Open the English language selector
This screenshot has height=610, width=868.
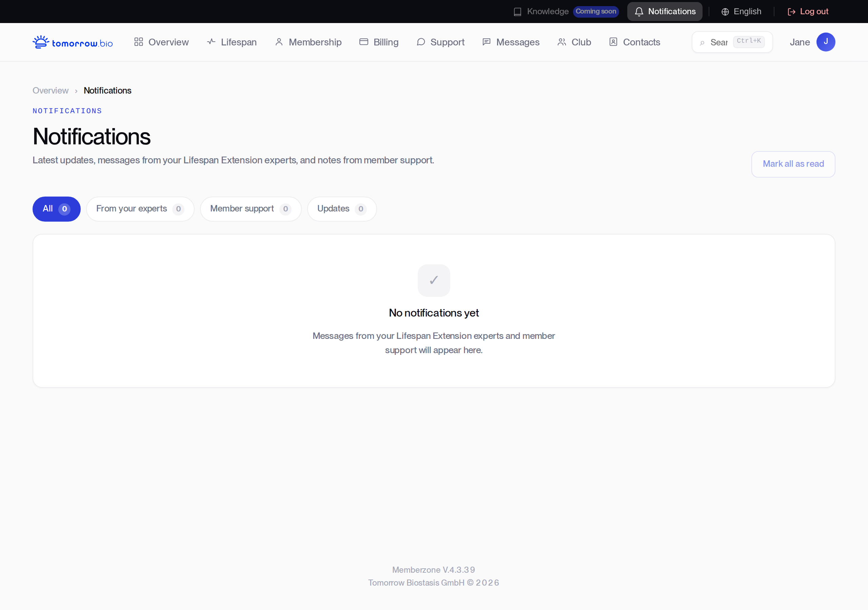point(741,12)
